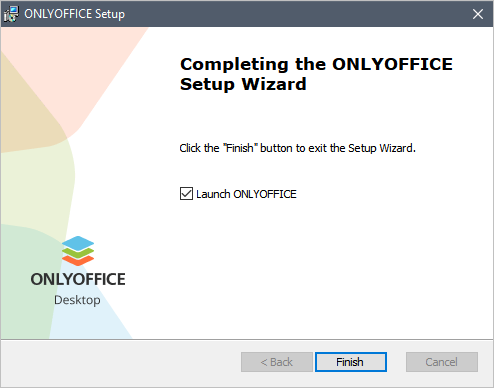Click the disabled Cancel button
Image resolution: width=494 pixels, height=388 pixels.
pos(442,362)
